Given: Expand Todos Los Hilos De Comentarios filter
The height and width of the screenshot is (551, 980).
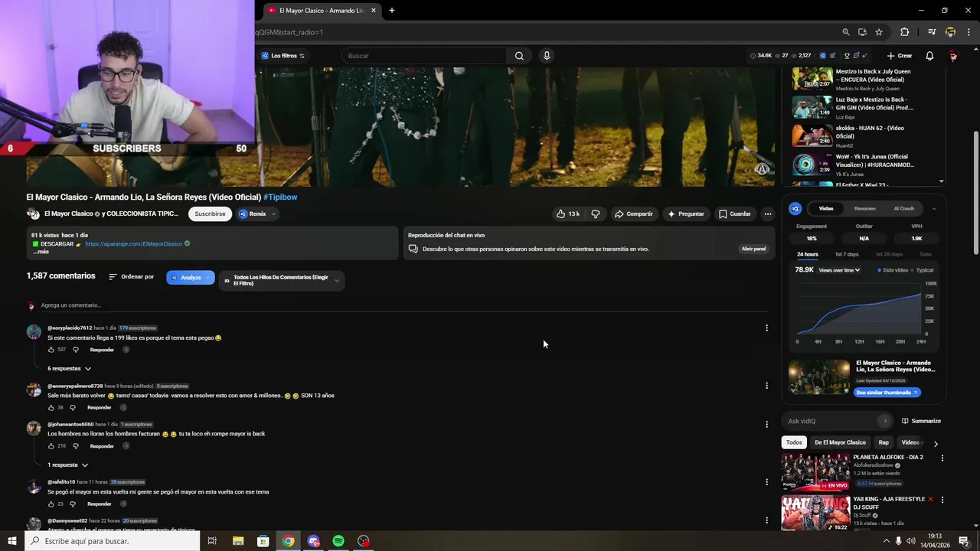Looking at the screenshot, I should click(x=281, y=281).
